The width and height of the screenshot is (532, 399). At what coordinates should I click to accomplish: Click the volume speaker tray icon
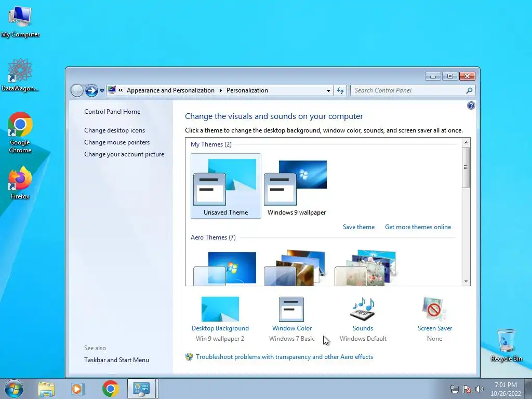click(x=480, y=390)
